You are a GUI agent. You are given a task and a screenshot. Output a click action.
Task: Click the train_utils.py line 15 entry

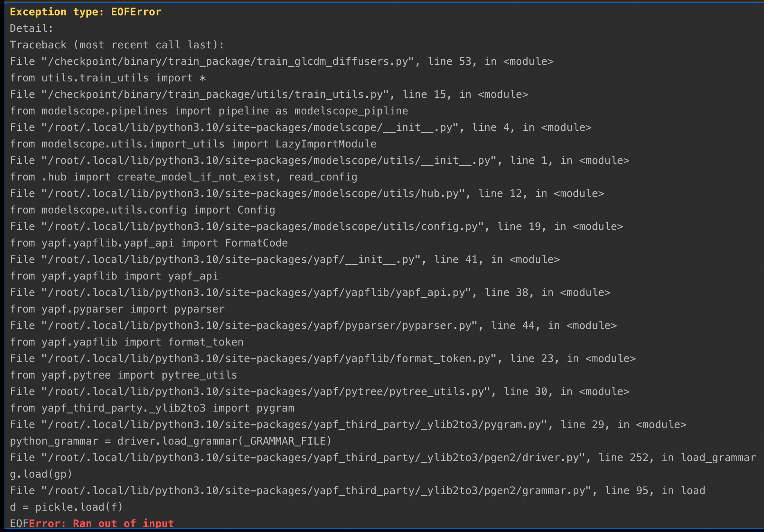coord(269,95)
